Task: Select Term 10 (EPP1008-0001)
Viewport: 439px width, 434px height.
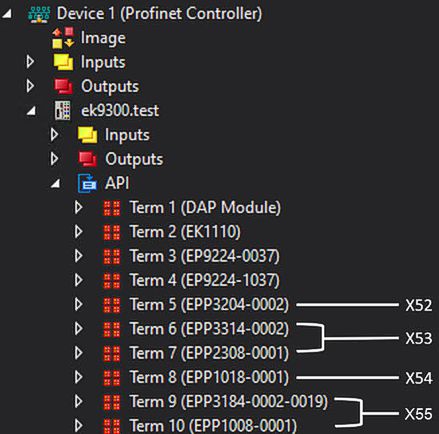Action: coord(213,426)
